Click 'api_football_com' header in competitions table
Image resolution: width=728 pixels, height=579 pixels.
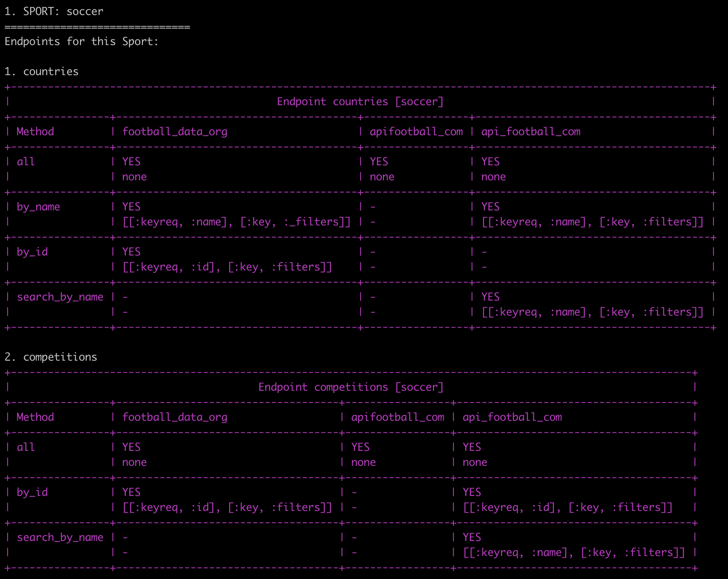[x=512, y=417]
